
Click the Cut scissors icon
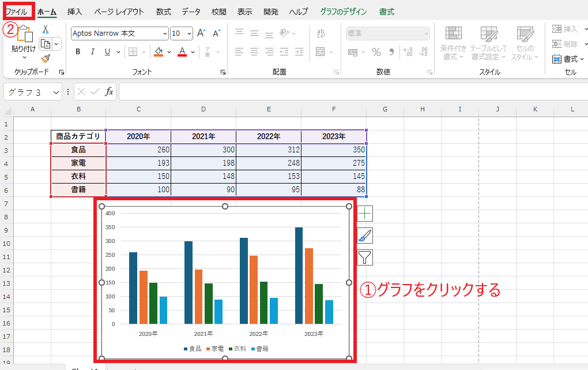pos(46,29)
